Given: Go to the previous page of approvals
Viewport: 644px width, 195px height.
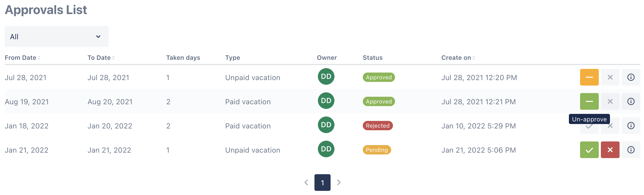Looking at the screenshot, I should (306, 183).
